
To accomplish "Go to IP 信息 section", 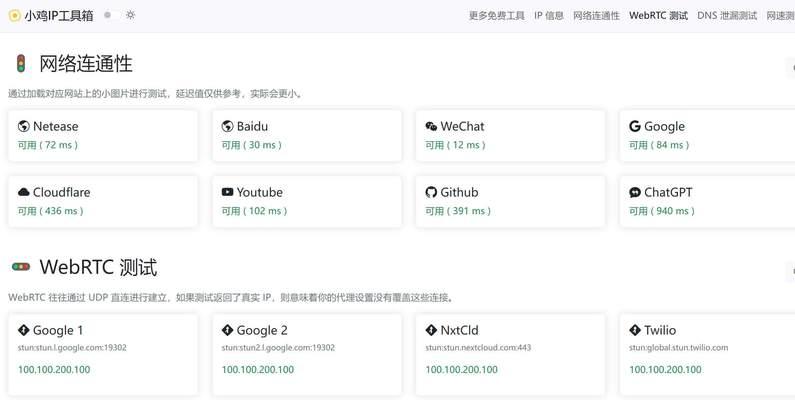I will pos(549,16).
